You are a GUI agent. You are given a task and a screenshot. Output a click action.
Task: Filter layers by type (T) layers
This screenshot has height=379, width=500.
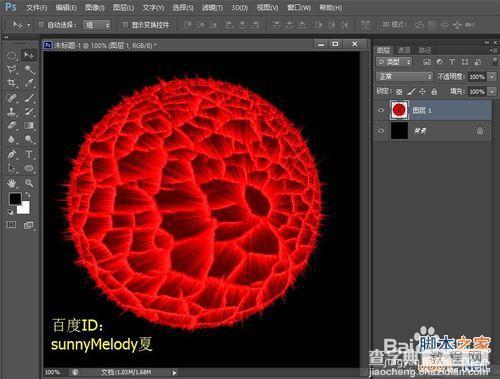pos(452,62)
